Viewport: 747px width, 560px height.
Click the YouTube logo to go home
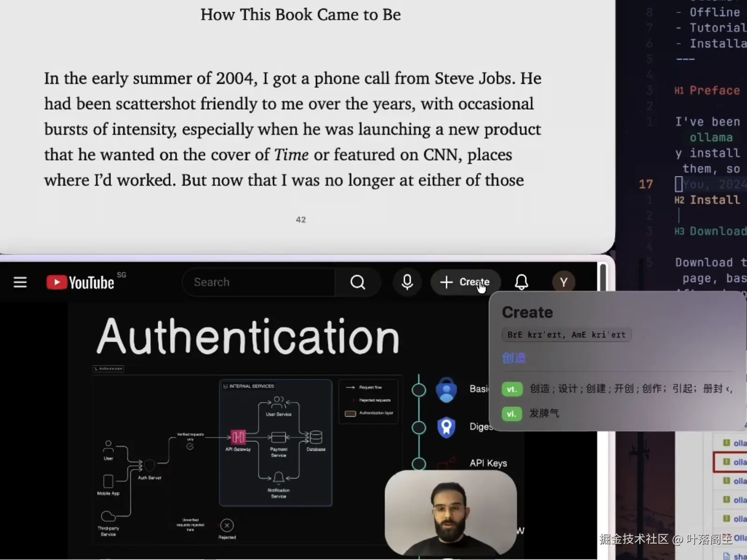pos(80,282)
